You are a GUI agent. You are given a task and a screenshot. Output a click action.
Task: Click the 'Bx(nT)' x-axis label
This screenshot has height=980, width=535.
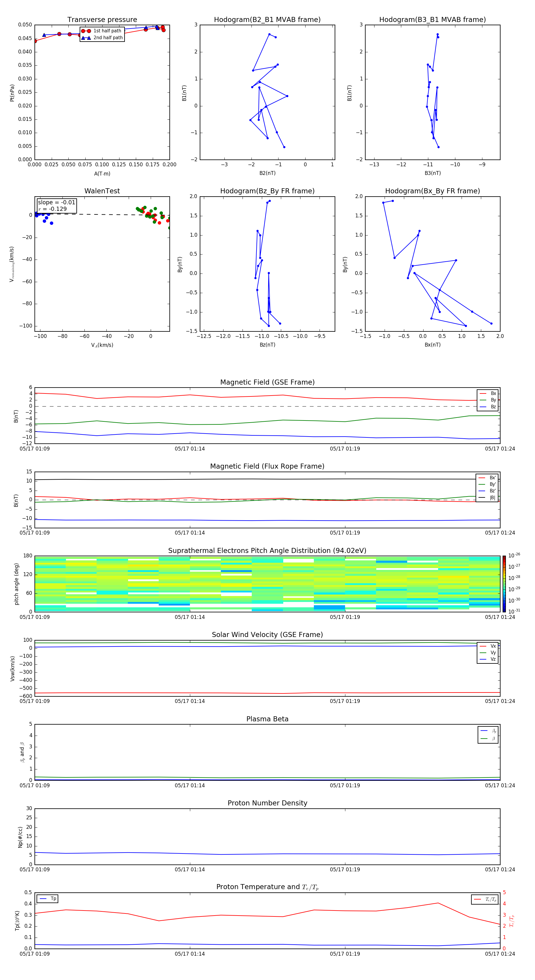432,345
